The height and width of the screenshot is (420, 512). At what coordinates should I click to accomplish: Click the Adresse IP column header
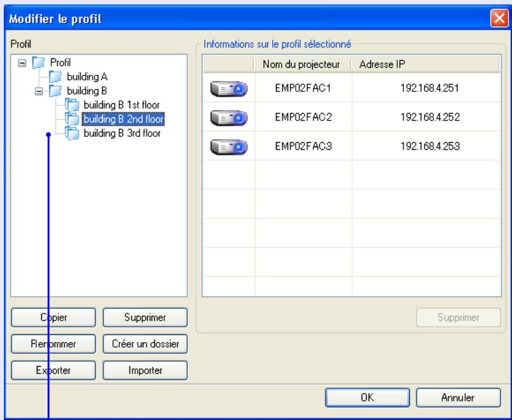(x=424, y=64)
